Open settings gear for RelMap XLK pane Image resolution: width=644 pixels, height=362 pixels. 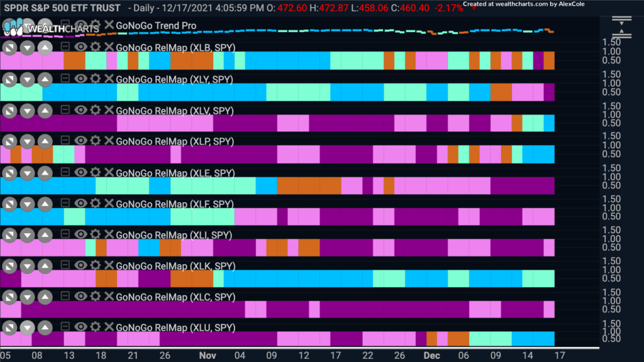click(x=96, y=265)
